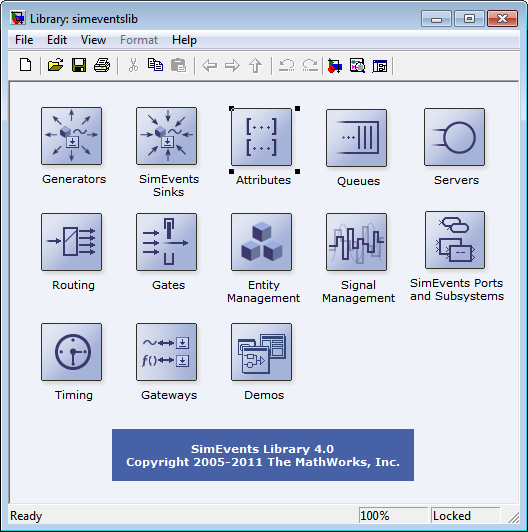
Task: Open the Model Explorer toolbar icon
Action: [x=357, y=65]
